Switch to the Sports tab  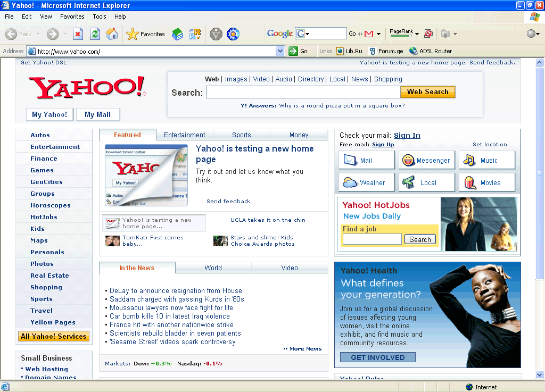pos(242,135)
